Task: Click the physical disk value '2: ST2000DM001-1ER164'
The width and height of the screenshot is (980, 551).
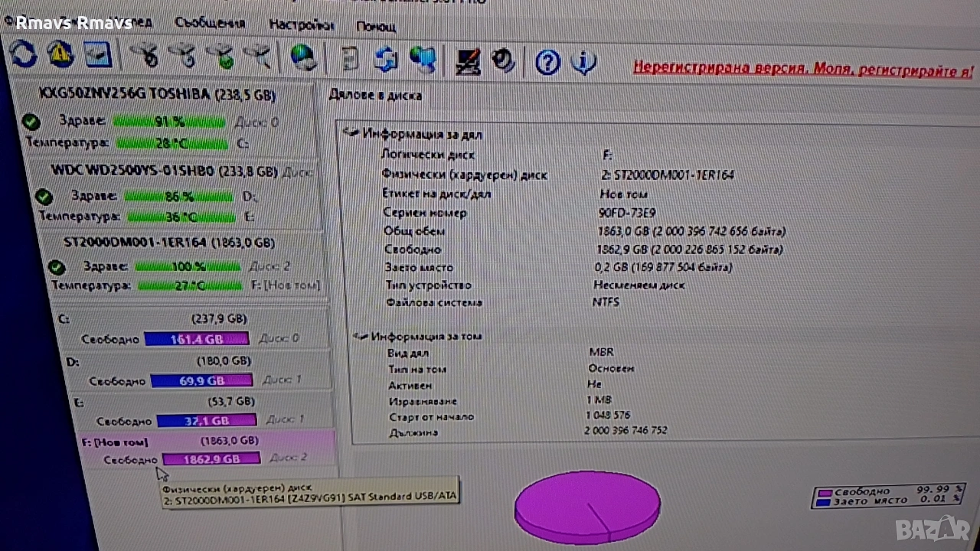Action: [668, 175]
